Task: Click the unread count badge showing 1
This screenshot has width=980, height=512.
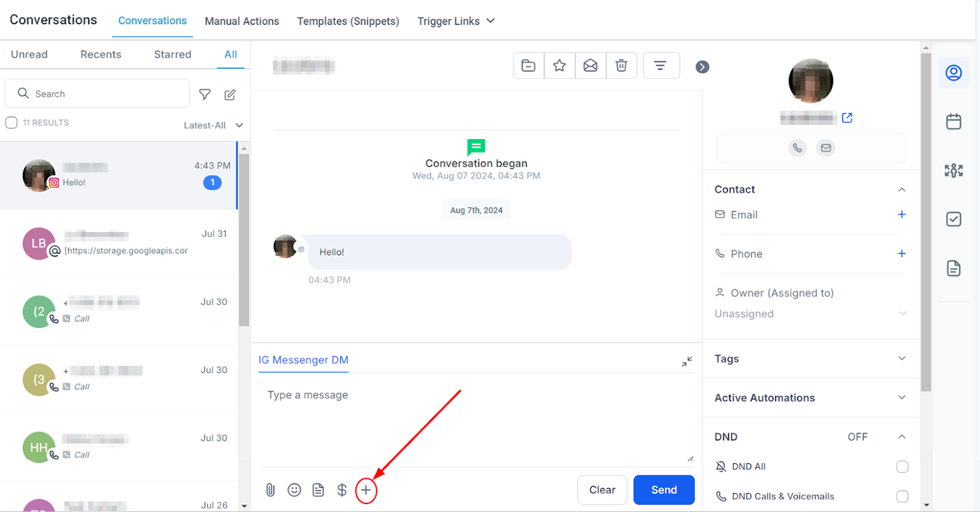Action: 213,183
